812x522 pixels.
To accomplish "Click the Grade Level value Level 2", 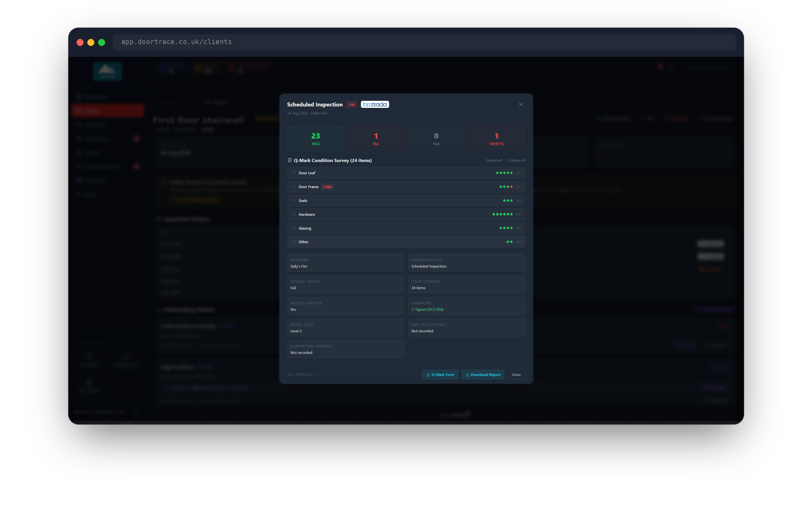I will tap(296, 331).
